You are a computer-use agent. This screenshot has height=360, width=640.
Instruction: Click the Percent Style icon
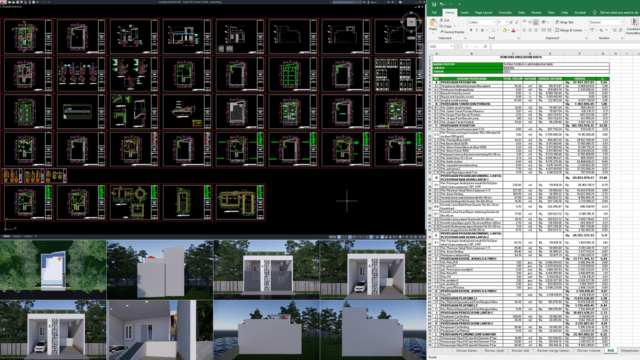[x=601, y=30]
